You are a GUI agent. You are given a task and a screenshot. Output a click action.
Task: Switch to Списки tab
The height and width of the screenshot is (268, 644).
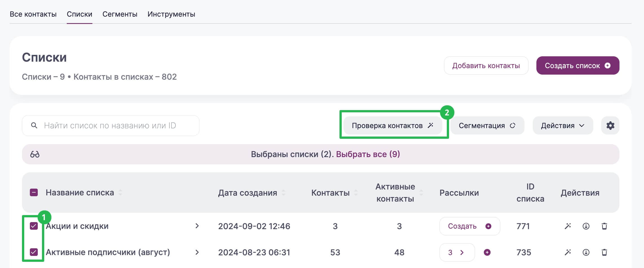tap(79, 14)
